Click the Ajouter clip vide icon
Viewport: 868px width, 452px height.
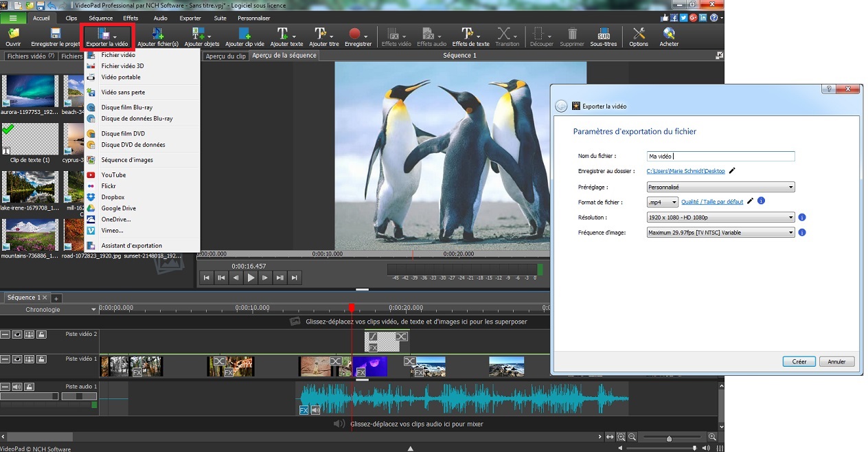click(x=244, y=37)
